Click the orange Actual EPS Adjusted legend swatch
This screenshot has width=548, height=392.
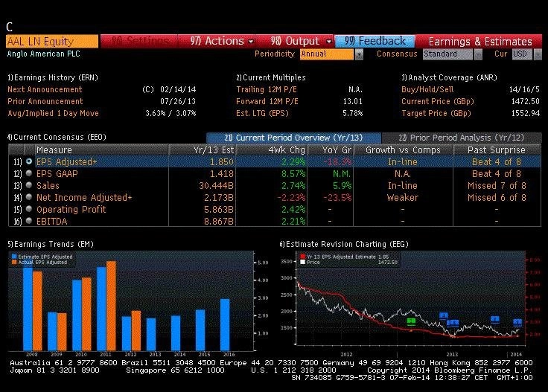(14, 262)
